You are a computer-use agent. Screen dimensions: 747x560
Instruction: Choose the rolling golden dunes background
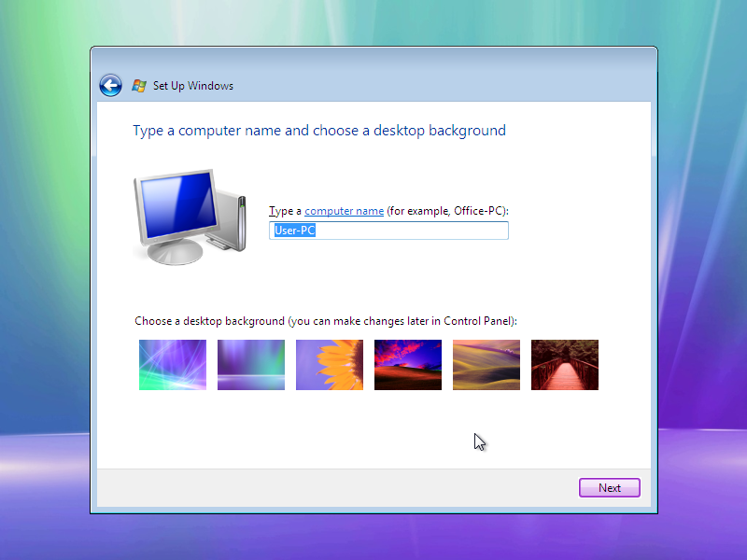click(486, 364)
